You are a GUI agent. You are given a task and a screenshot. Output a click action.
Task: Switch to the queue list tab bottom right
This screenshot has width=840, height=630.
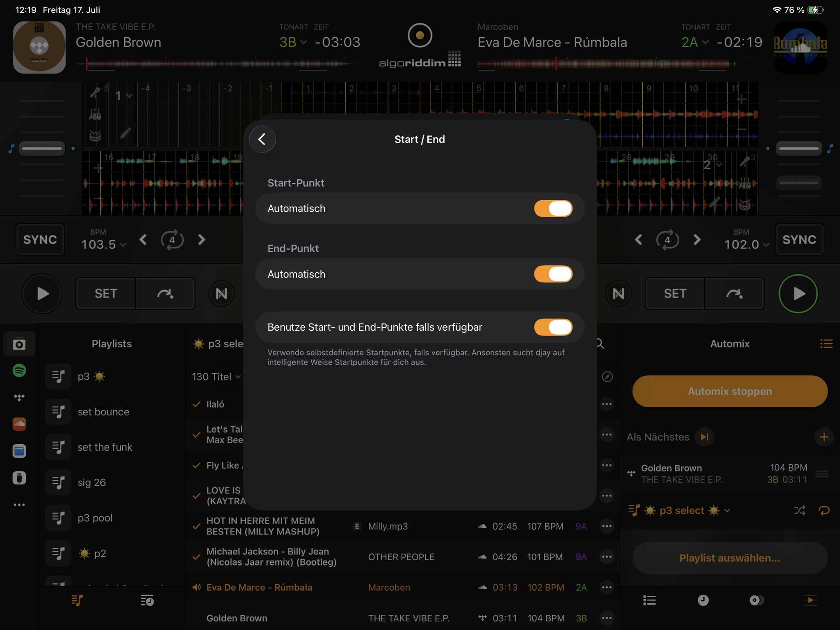coord(649,600)
